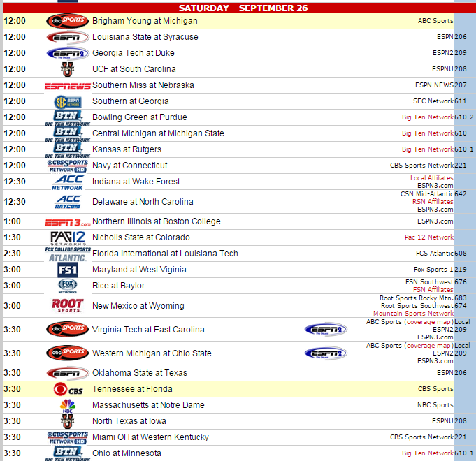Click the Fox College Sports Atlantic logo
This screenshot has height=461, width=476.
[67, 254]
